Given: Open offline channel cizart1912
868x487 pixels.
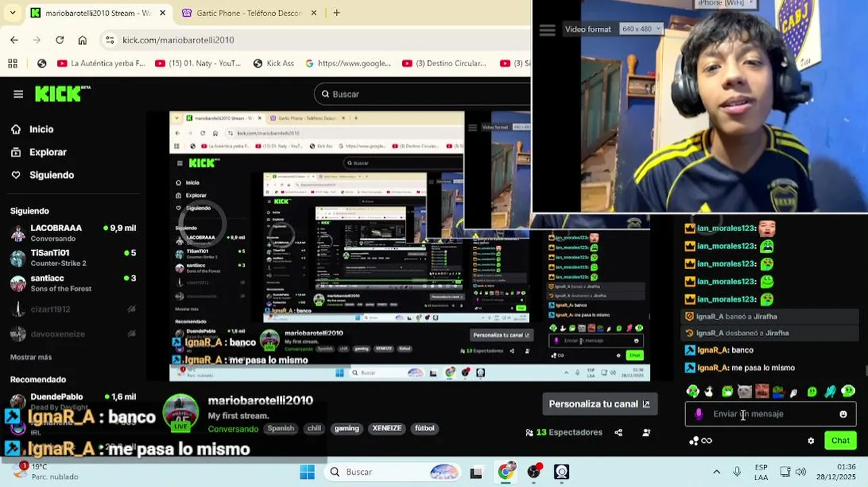Looking at the screenshot, I should pos(73,309).
